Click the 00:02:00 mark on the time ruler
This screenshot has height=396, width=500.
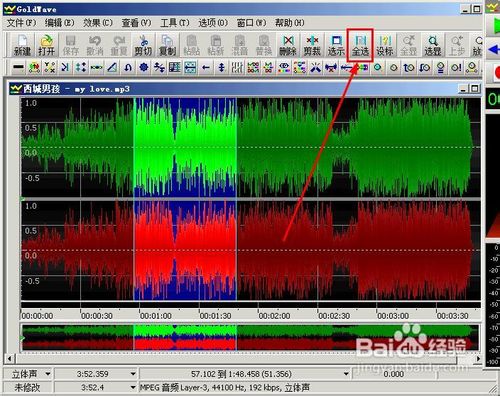point(274,316)
